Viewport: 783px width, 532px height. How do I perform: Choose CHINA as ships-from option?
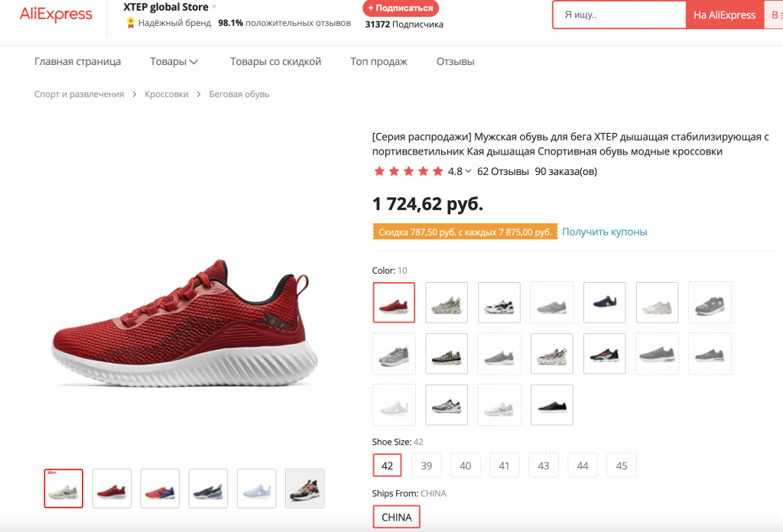pos(396,517)
